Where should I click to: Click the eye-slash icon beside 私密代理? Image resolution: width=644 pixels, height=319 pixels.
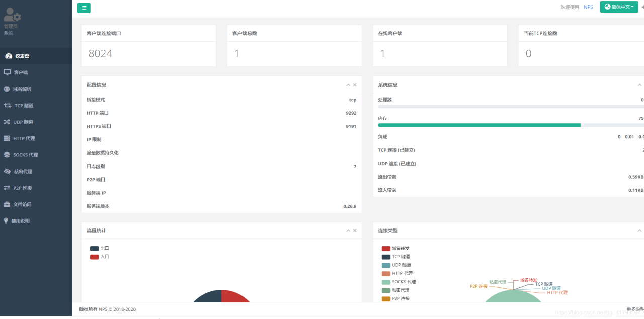click(7, 172)
